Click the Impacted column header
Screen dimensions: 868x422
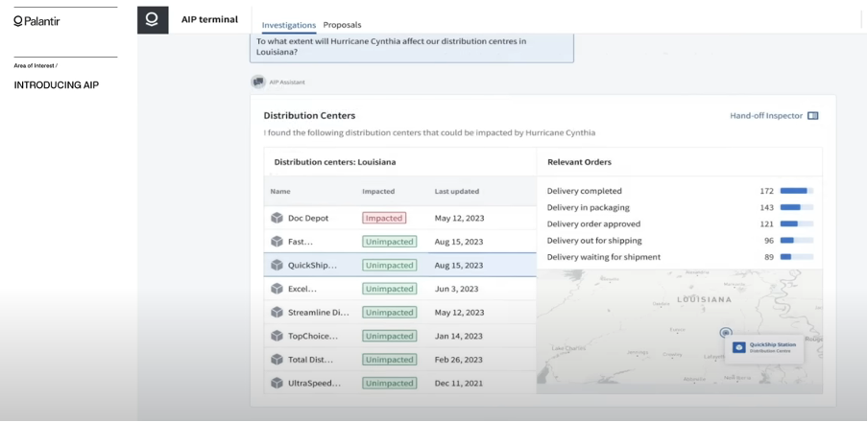coord(378,192)
